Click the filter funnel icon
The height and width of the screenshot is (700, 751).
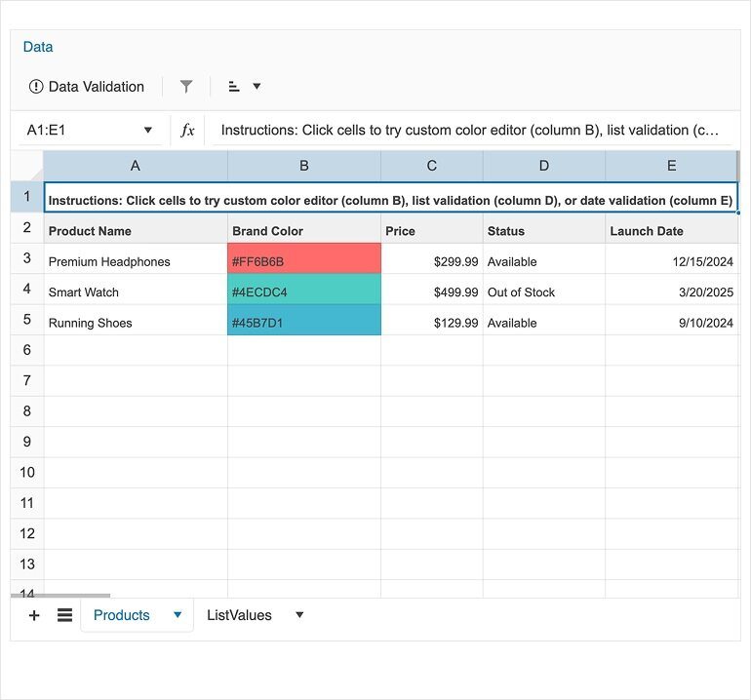186,87
